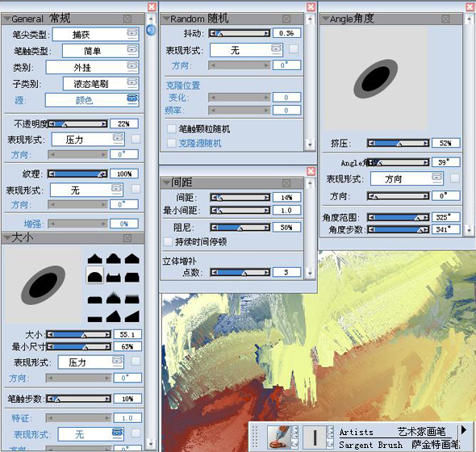The height and width of the screenshot is (452, 476).
Task: Click the Sargent Brush variant icon
Action: [x=315, y=437]
